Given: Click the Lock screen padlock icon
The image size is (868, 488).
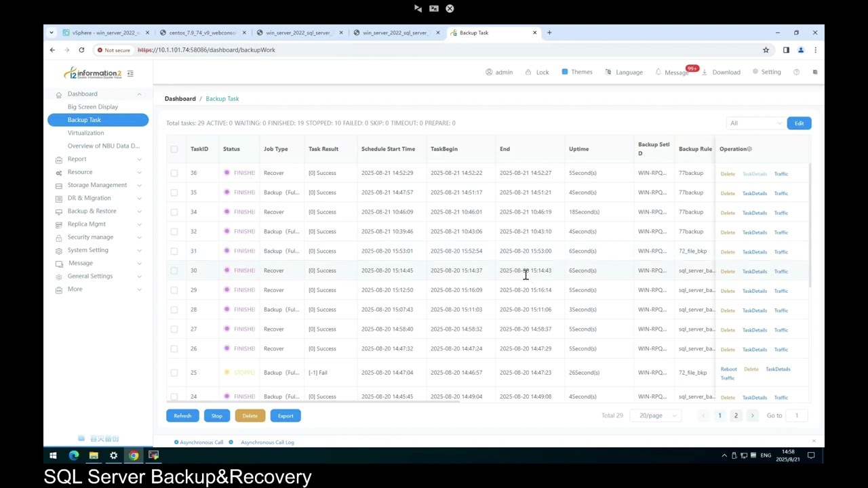Looking at the screenshot, I should pos(528,72).
